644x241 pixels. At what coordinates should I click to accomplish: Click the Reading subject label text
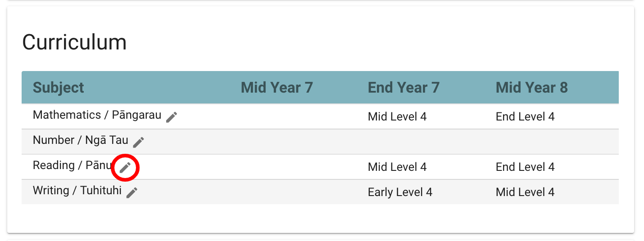click(72, 165)
